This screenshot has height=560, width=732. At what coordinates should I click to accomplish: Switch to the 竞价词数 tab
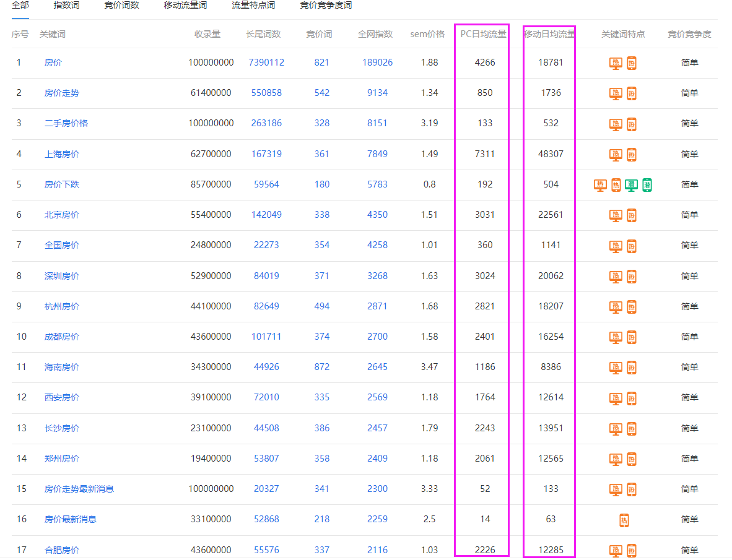pyautogui.click(x=121, y=6)
